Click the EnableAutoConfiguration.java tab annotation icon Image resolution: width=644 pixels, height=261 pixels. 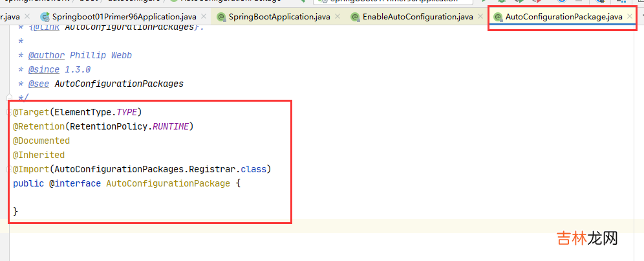[x=355, y=16]
